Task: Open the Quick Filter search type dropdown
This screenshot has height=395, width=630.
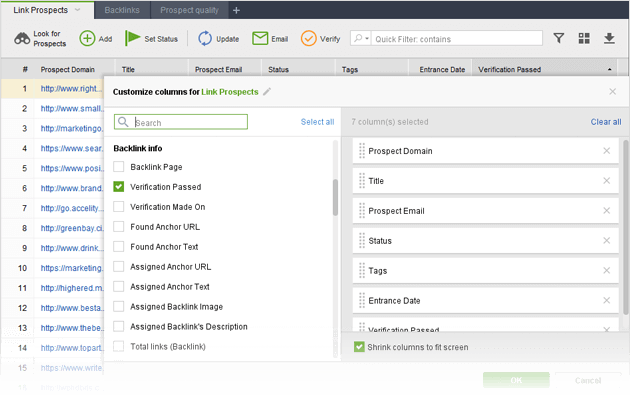Action: point(361,39)
